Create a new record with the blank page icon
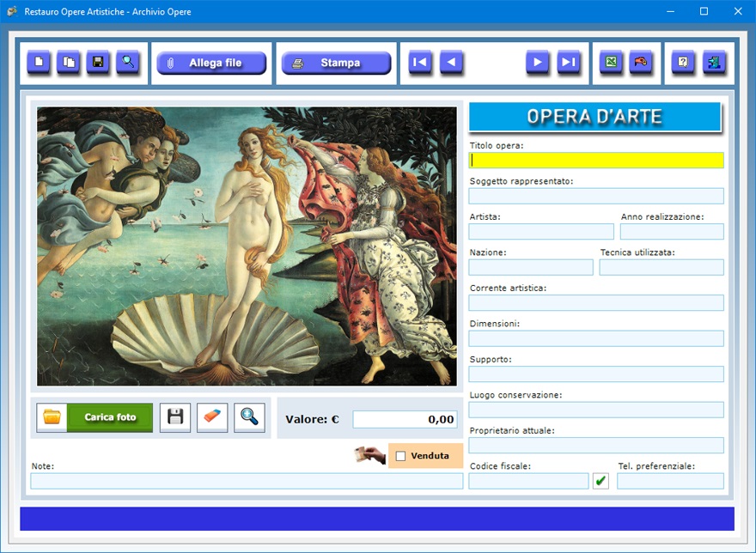 pos(39,63)
